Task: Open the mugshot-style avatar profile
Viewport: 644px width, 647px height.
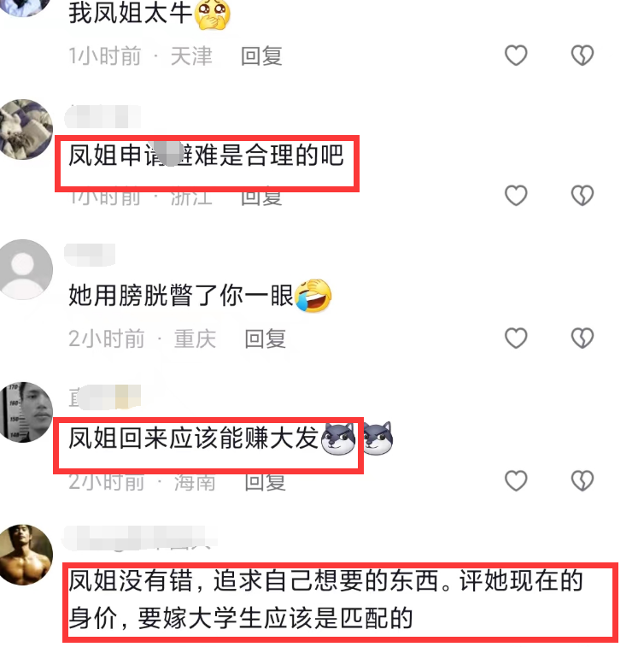Action: [x=26, y=412]
